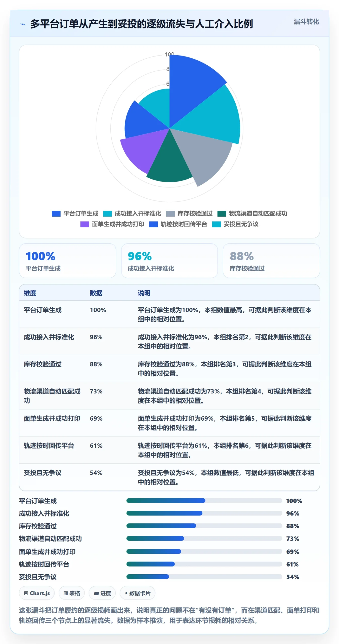Open the 96% 成功接入并标准化 data card
This screenshot has width=339, height=644.
[169, 261]
